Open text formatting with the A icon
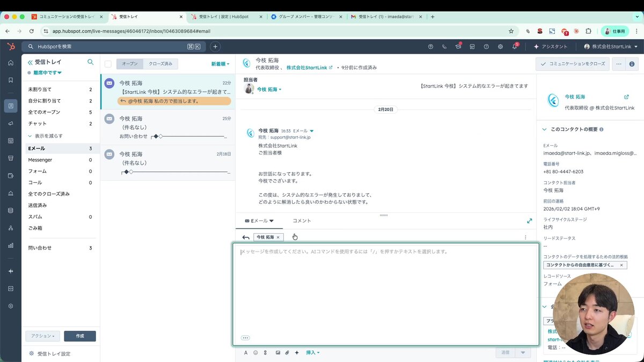Viewport: 644px width, 362px height. click(246, 352)
